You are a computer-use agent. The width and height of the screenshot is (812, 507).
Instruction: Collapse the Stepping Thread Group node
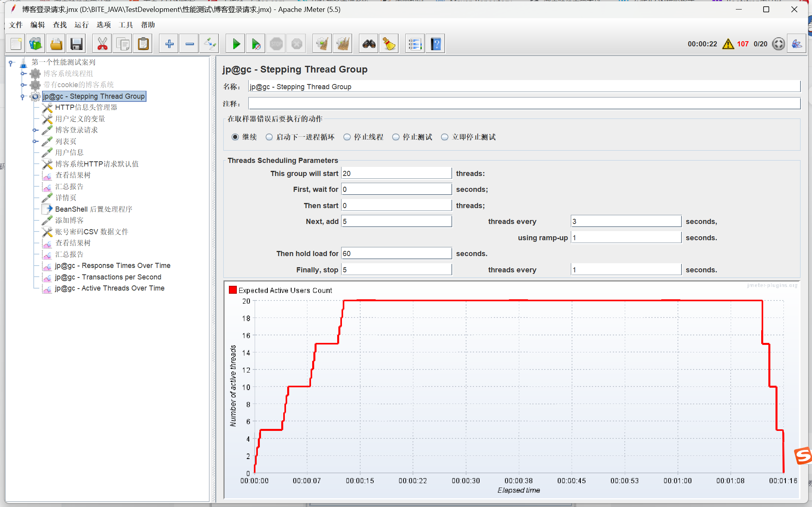click(x=23, y=96)
